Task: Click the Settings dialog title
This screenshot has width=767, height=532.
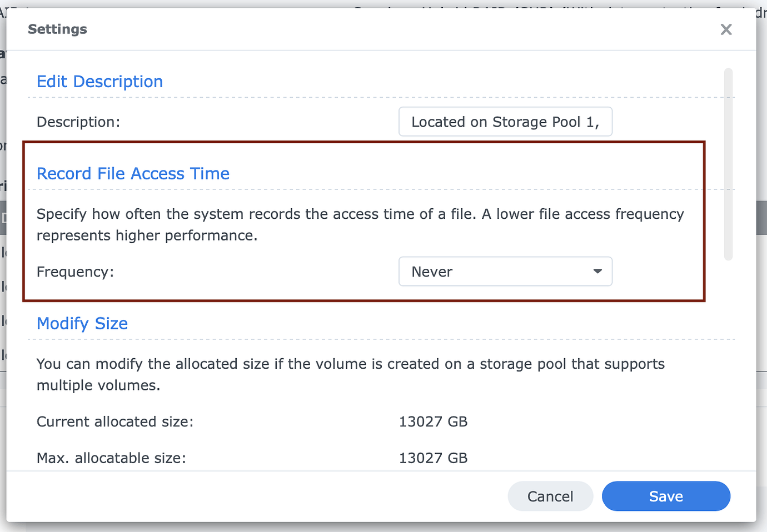Action: pyautogui.click(x=57, y=29)
